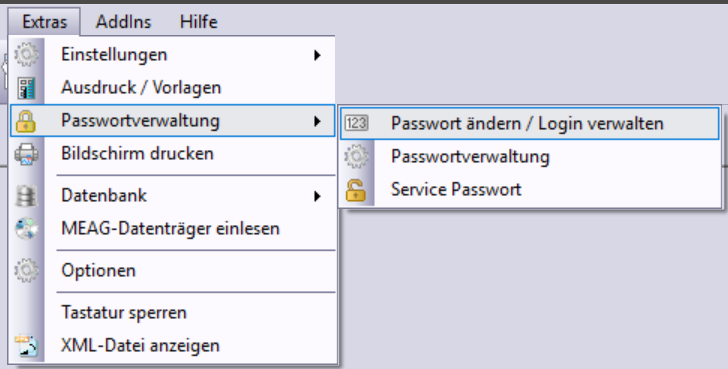The height and width of the screenshot is (369, 728).
Task: Click the gear icon in the Passwortverwaltung submenu
Action: (x=357, y=156)
